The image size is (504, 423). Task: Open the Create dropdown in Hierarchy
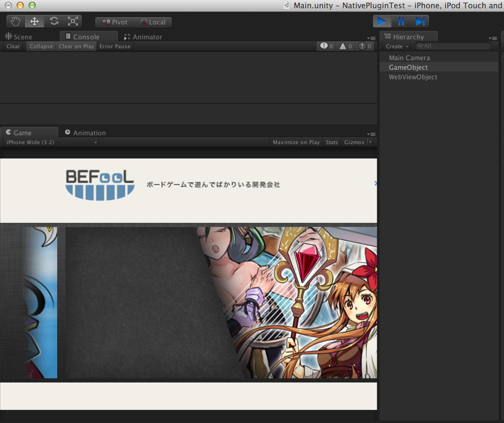397,46
